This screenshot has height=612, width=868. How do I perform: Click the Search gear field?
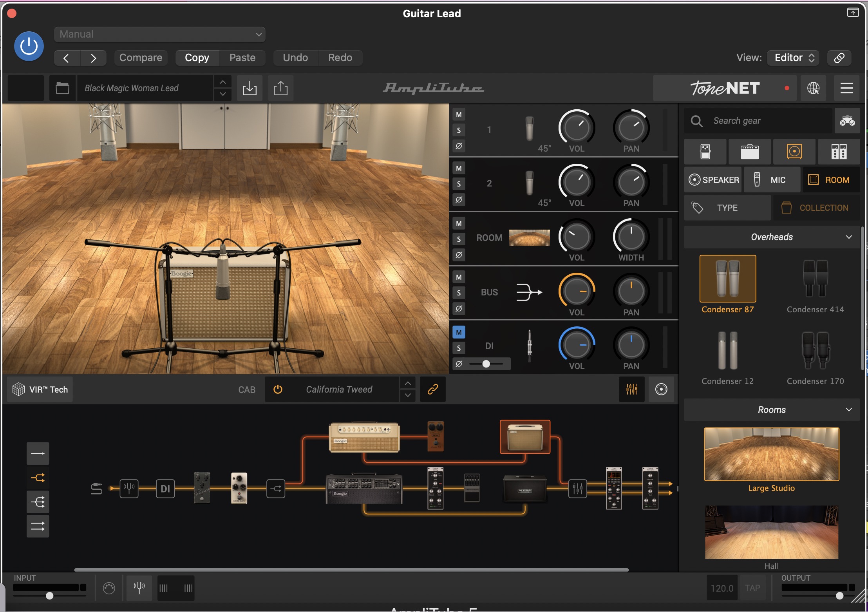pos(758,121)
